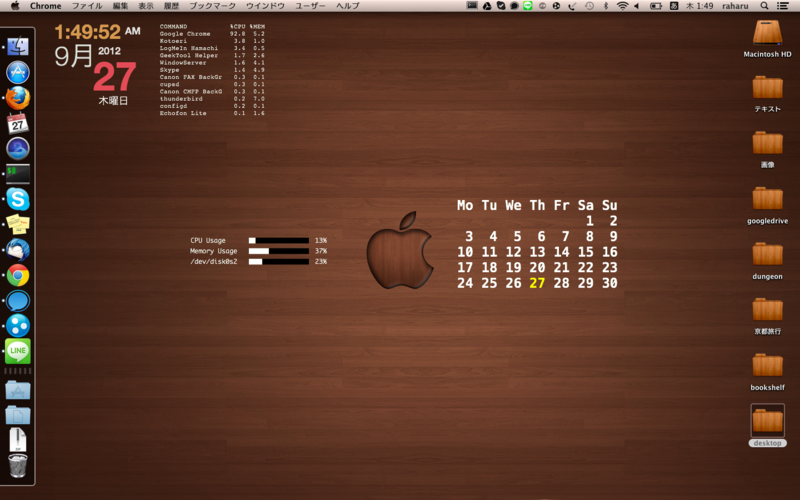The height and width of the screenshot is (500, 800).
Task: Open Finder from the Dock
Action: [17, 46]
